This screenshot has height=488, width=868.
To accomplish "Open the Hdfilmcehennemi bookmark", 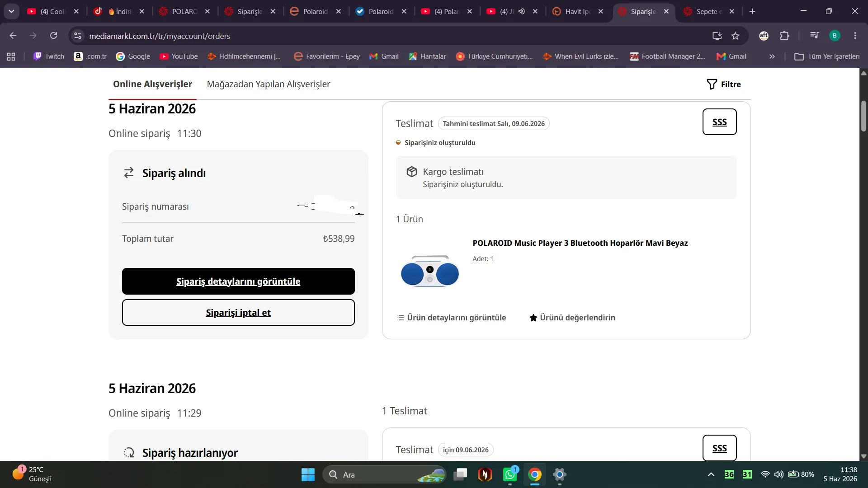I will coord(244,56).
